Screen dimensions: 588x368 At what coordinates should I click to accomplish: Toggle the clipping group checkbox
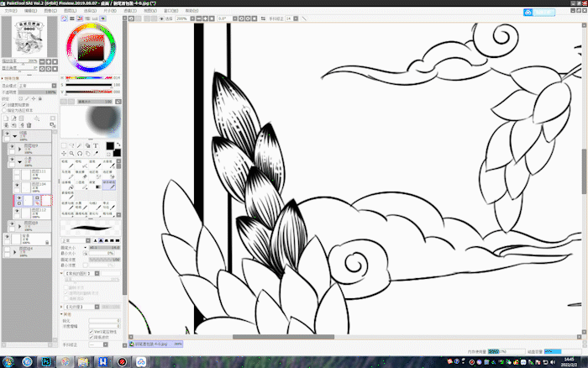pos(5,104)
